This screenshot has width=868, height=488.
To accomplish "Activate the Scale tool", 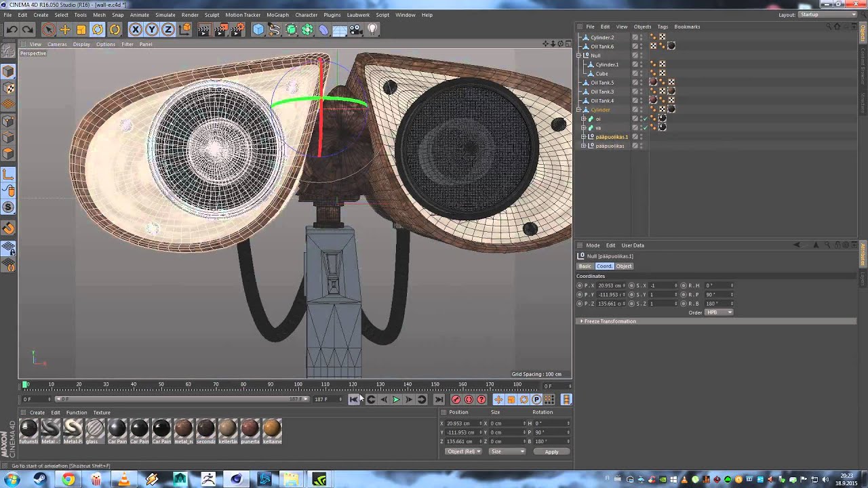I will point(81,29).
